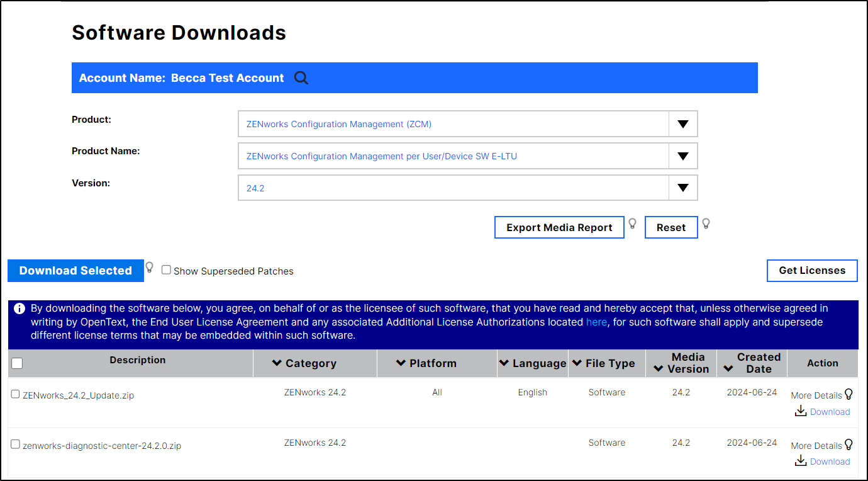Sort by the Created Date column chevron

728,369
